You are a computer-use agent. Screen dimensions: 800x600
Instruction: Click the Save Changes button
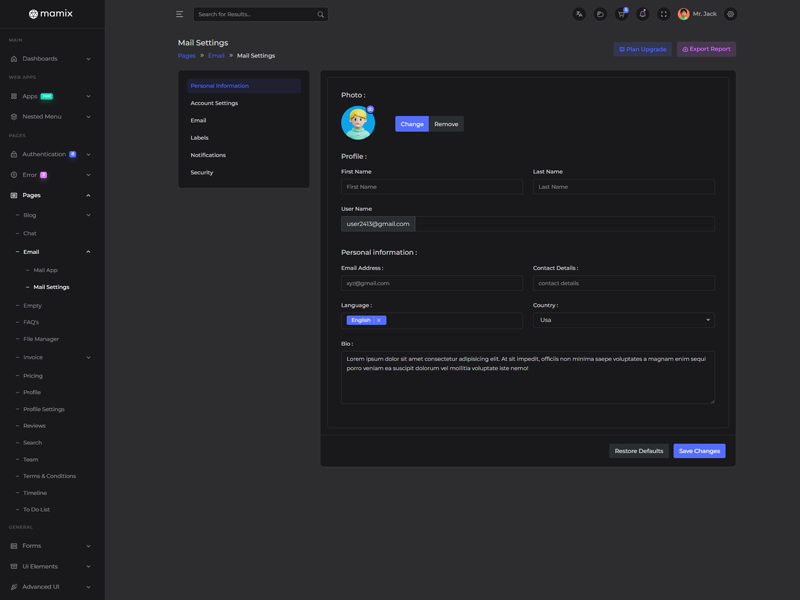click(699, 451)
